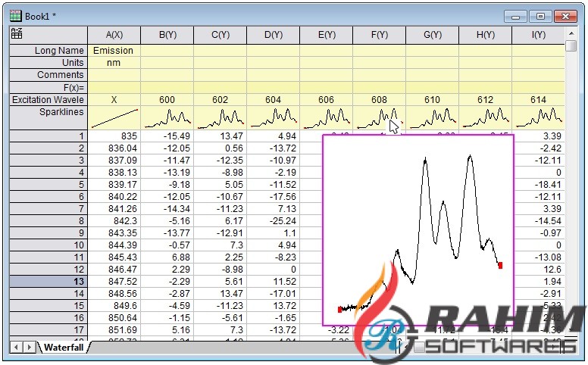
Task: Select the Sparklines label row
Action: click(x=48, y=117)
